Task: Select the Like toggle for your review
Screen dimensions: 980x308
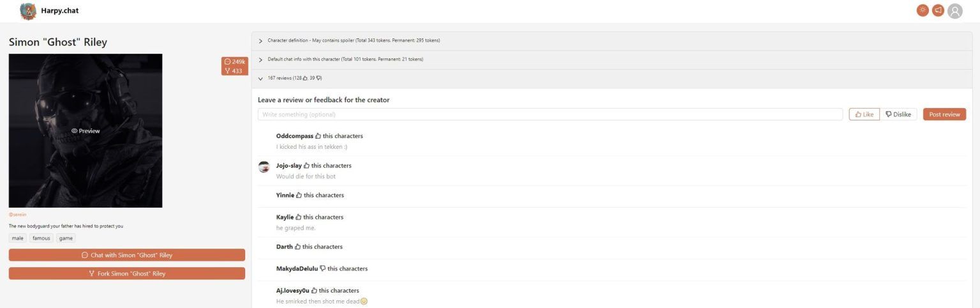Action: point(864,114)
